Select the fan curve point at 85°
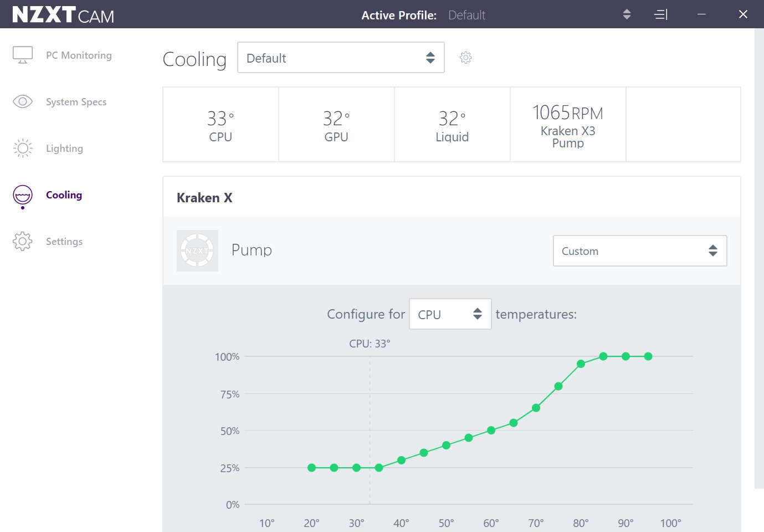The height and width of the screenshot is (532, 764). point(603,356)
